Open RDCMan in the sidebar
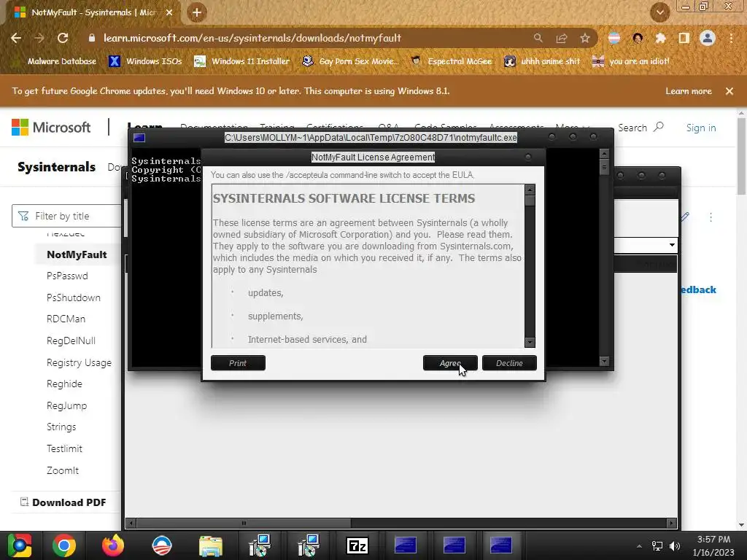The image size is (747, 560). pos(66,319)
